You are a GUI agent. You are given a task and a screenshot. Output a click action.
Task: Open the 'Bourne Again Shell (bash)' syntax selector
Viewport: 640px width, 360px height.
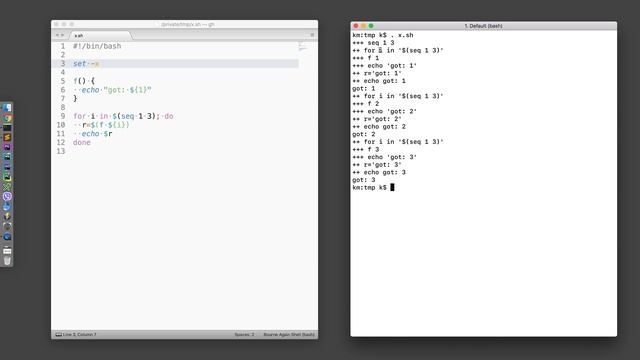tap(289, 335)
